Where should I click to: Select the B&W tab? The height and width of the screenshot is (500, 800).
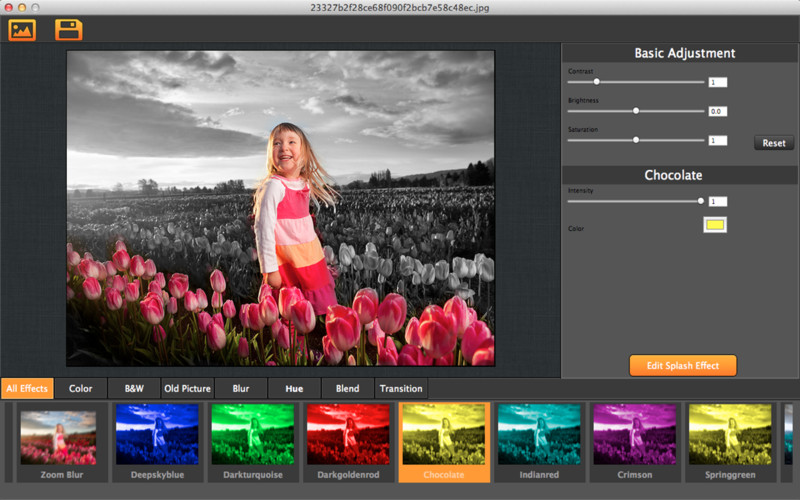(x=134, y=388)
